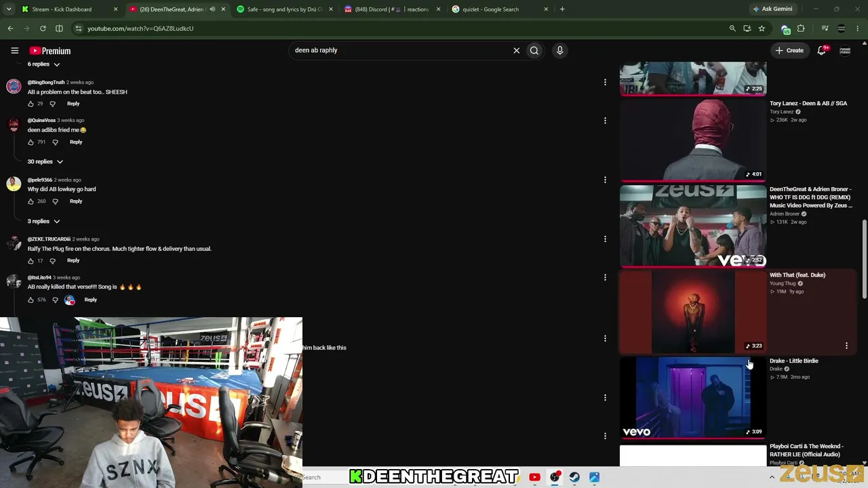Switch to the quizlet Google Search tab
Viewport: 868px width, 488px height.
pos(499,9)
